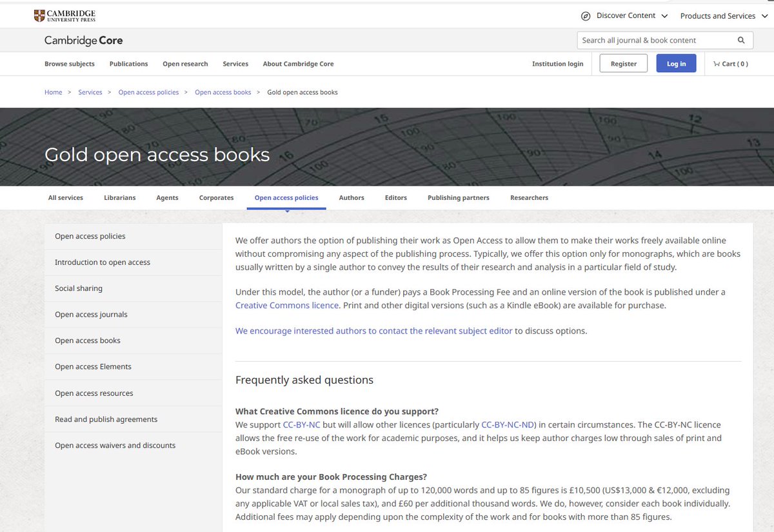Click the compass icon beside Discover Content

coord(586,16)
